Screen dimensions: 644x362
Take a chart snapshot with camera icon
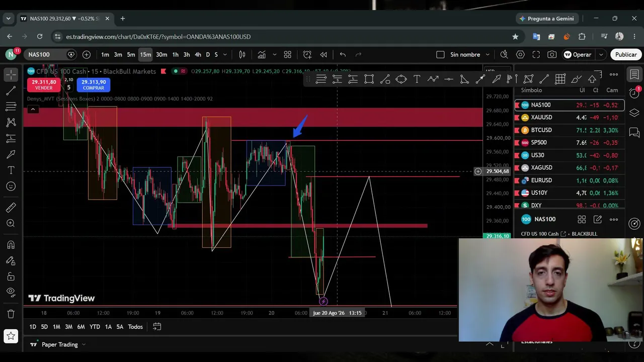click(552, 54)
